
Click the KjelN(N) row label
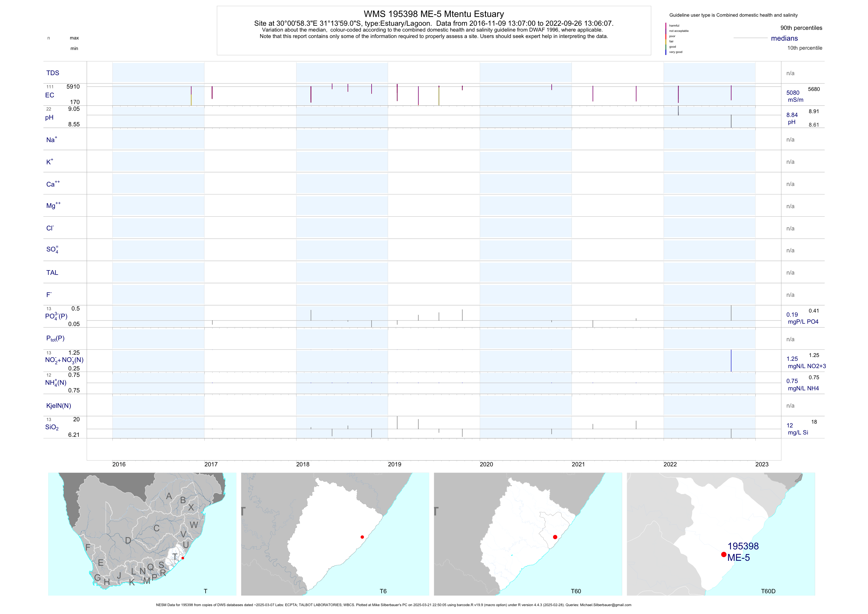pos(58,406)
